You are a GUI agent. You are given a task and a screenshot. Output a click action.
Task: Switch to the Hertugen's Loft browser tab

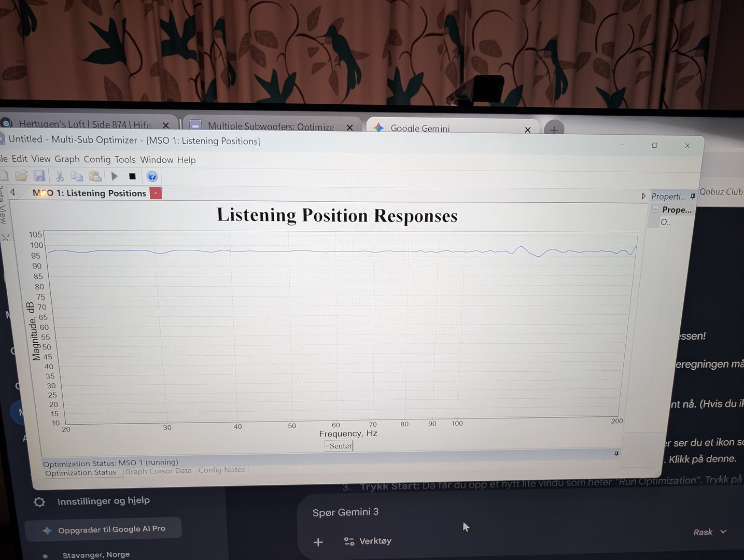(86, 124)
